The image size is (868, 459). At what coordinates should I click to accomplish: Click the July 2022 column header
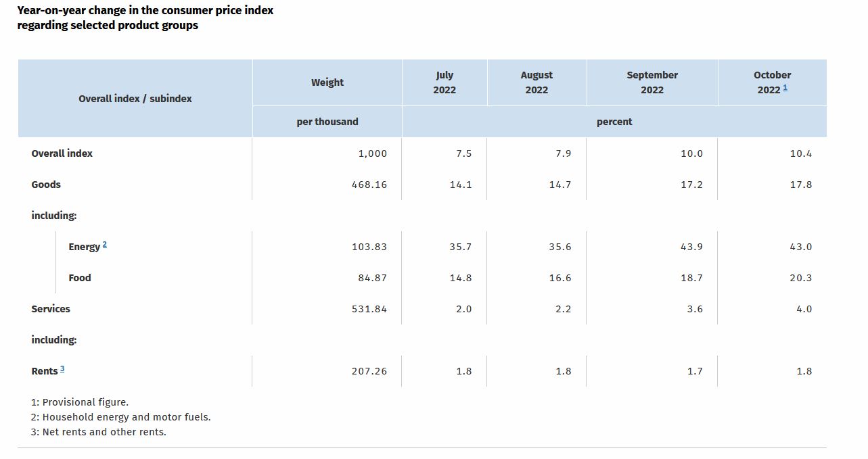coord(444,82)
